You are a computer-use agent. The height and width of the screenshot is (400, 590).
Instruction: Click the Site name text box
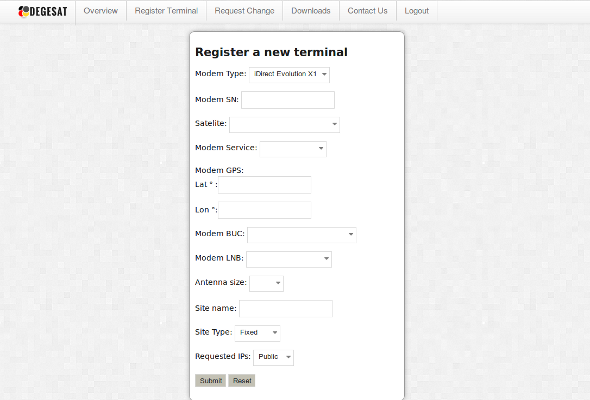(x=286, y=309)
